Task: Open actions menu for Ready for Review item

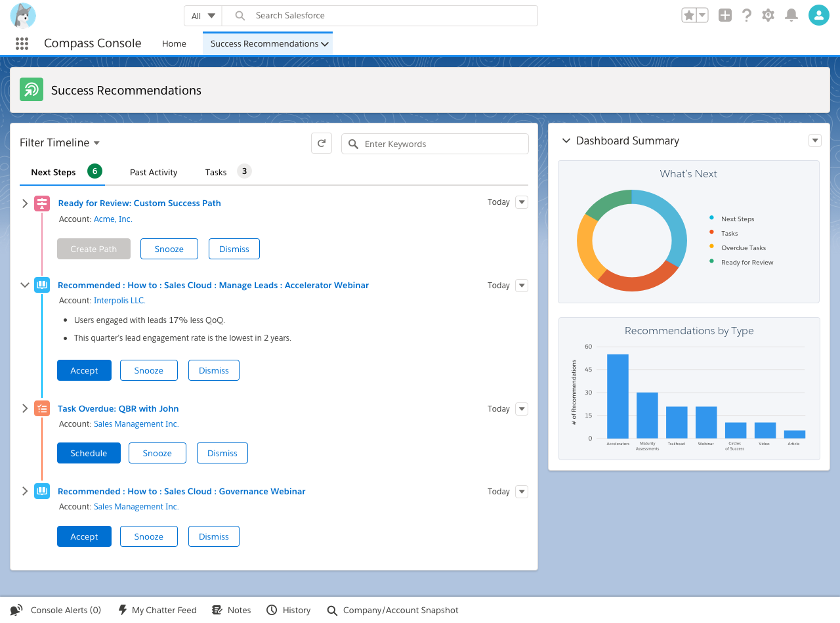Action: pyautogui.click(x=522, y=202)
